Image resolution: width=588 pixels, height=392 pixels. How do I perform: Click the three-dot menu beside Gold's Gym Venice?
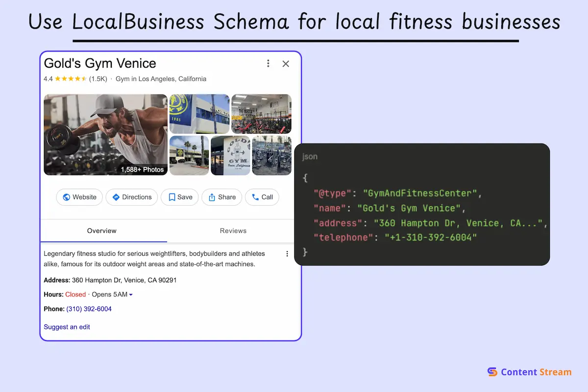[268, 64]
